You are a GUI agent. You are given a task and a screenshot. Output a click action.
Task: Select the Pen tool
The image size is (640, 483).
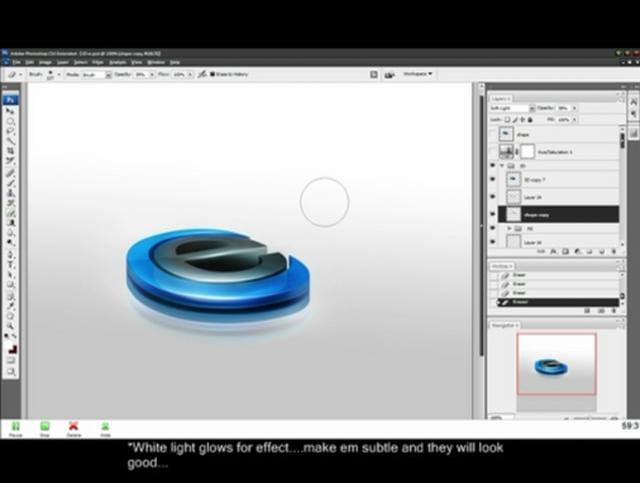(10, 255)
